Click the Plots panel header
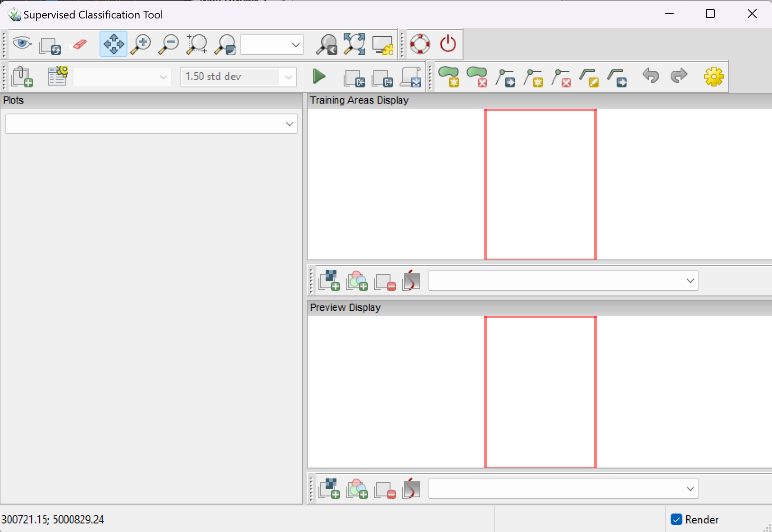772x532 pixels. [x=151, y=100]
